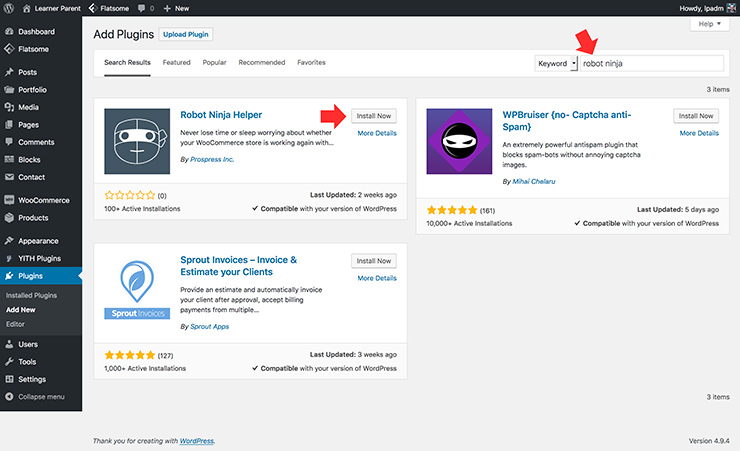Click the WordPress footer link

[197, 441]
